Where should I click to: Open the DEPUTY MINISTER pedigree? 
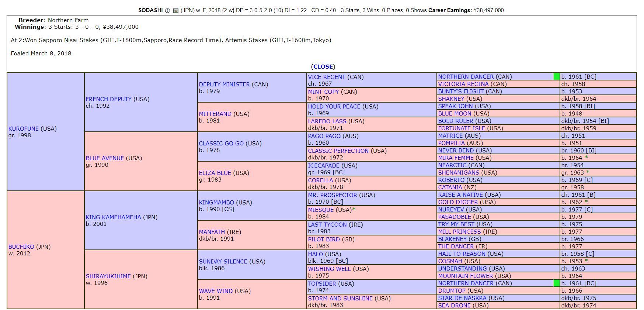point(224,85)
